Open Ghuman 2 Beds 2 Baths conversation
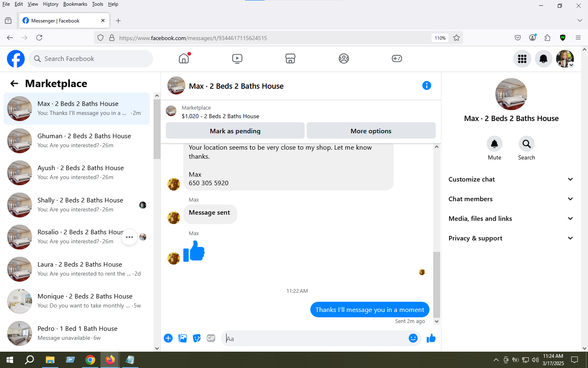 click(77, 141)
